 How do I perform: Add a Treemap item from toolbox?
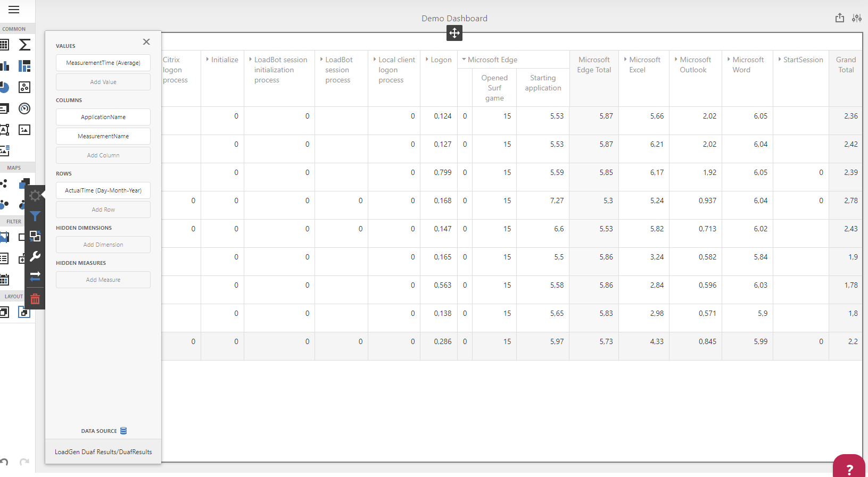coord(24,66)
